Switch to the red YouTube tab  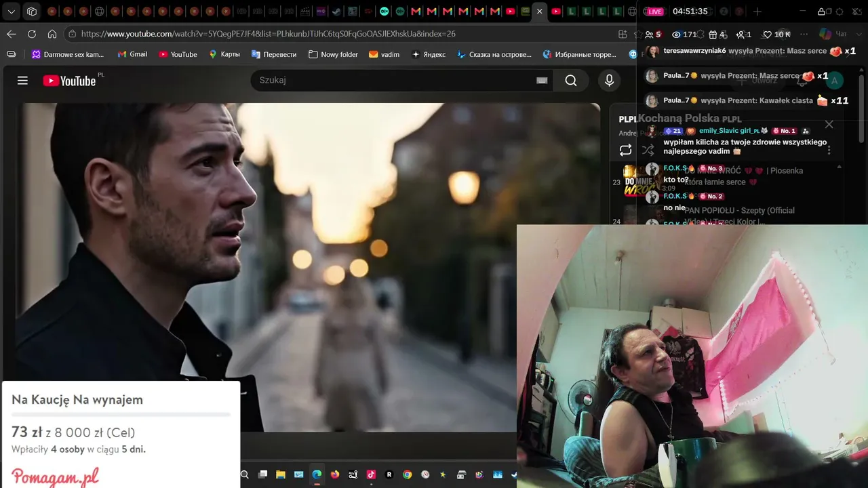(x=556, y=12)
